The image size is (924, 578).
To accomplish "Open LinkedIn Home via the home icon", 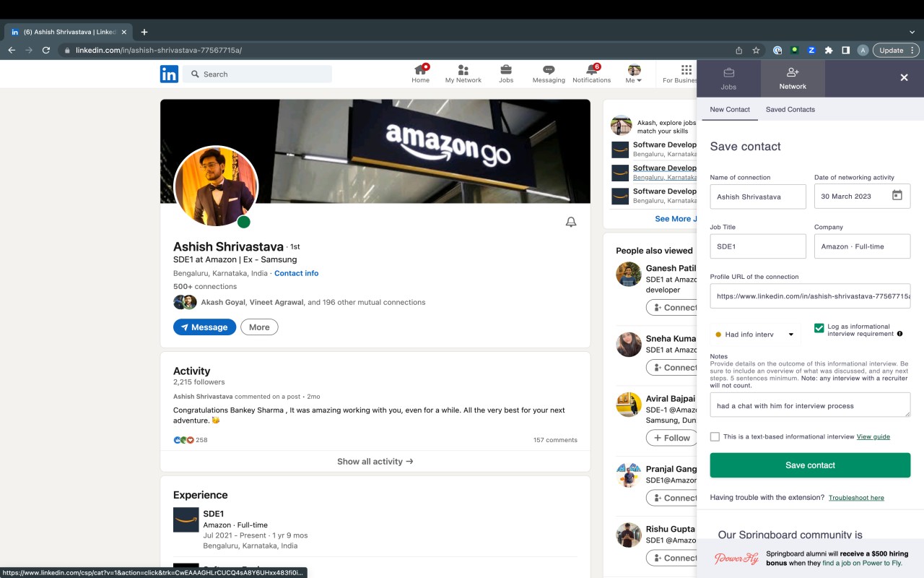I will [x=421, y=72].
